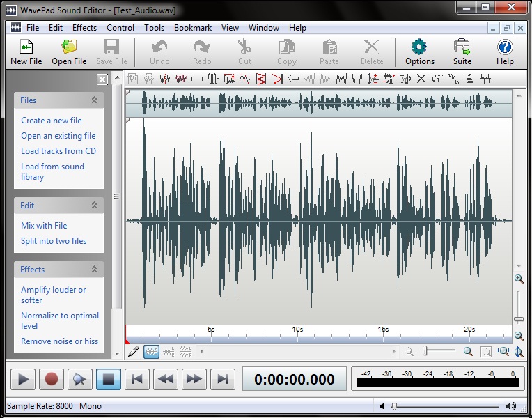Viewport: 532px width, 418px height.
Task: Open the Tools menu
Action: point(155,28)
